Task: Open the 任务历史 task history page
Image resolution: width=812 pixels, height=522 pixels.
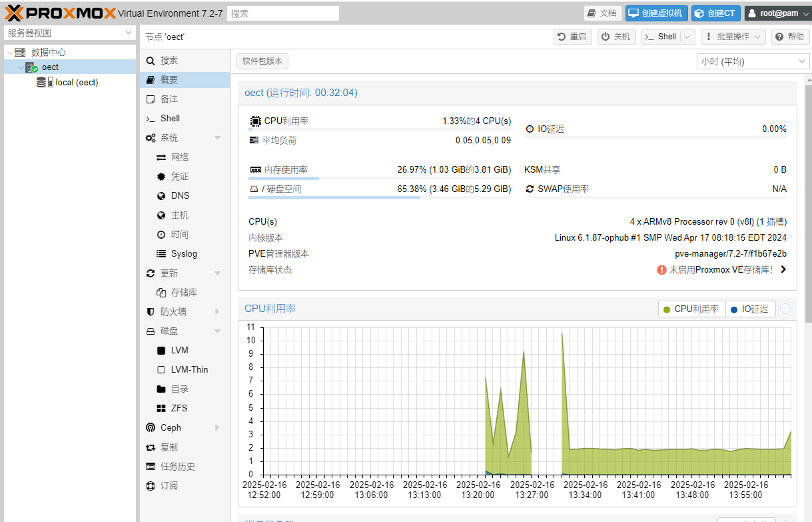Action: point(177,467)
